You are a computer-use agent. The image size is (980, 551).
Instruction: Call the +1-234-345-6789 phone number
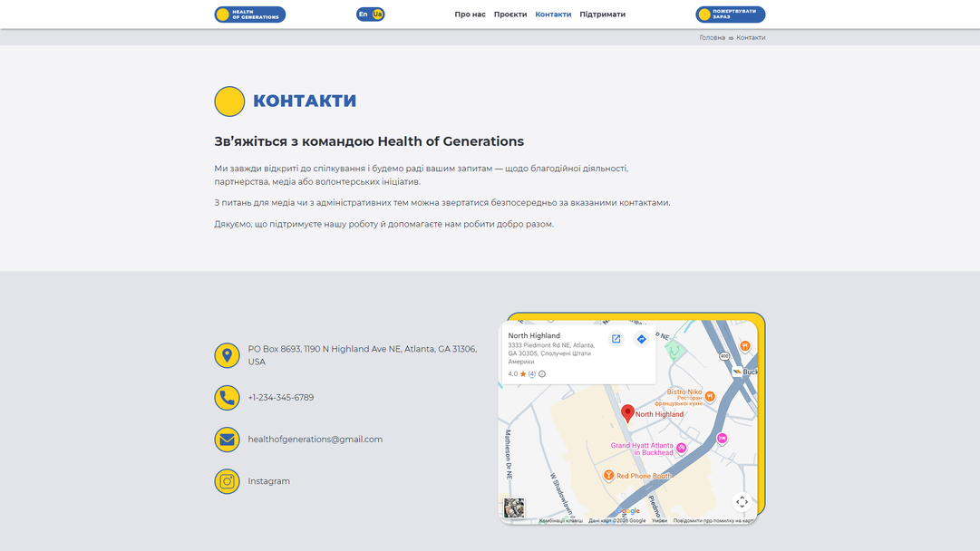tap(281, 397)
